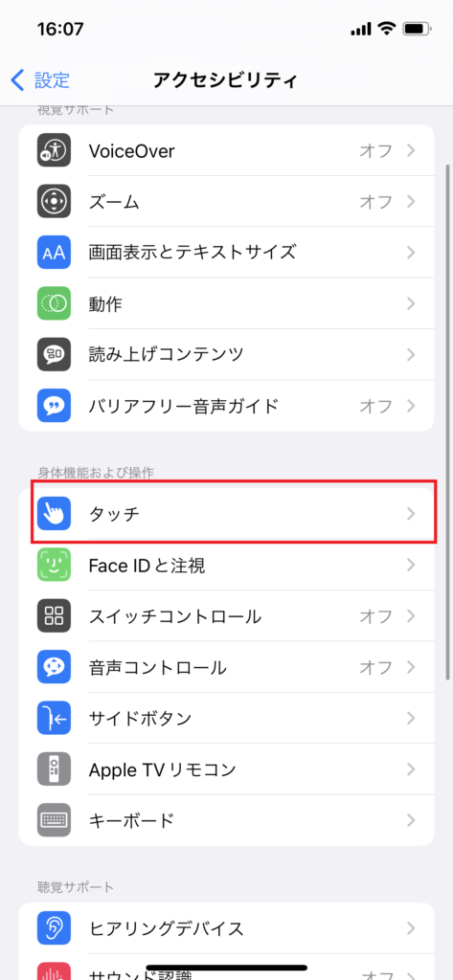
Task: Tap the キーボード keyboard icon
Action: tap(54, 819)
